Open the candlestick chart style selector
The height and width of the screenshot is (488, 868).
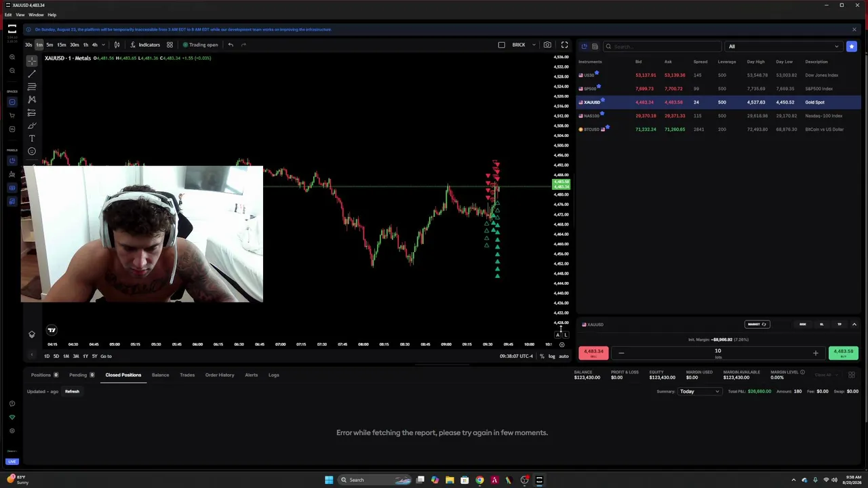point(117,45)
